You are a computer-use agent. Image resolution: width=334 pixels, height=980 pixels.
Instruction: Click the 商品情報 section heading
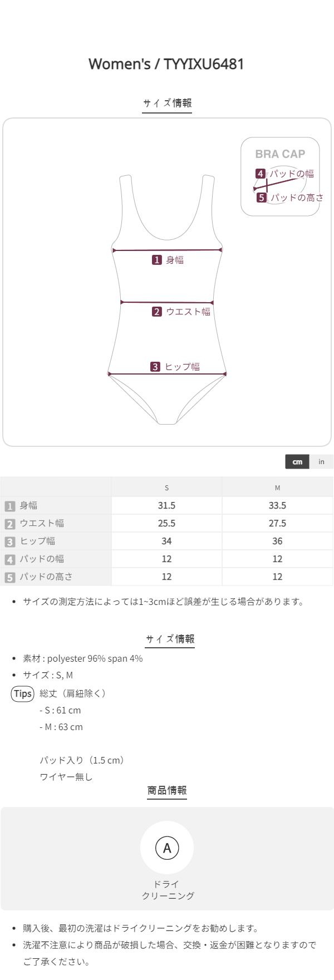(x=167, y=790)
